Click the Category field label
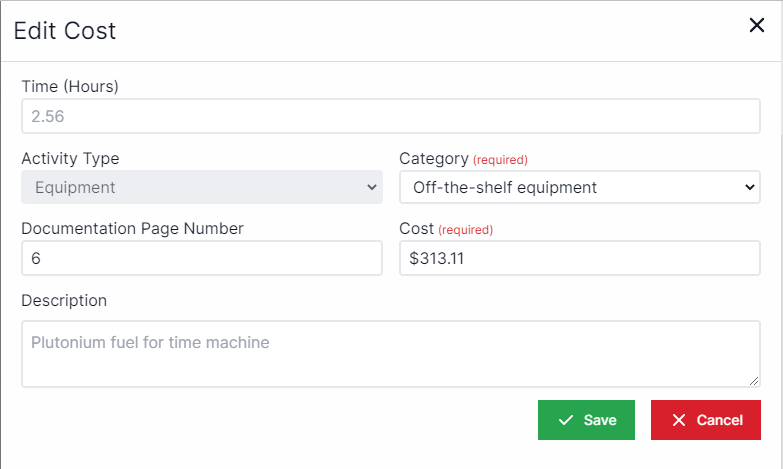783x469 pixels. 433,158
